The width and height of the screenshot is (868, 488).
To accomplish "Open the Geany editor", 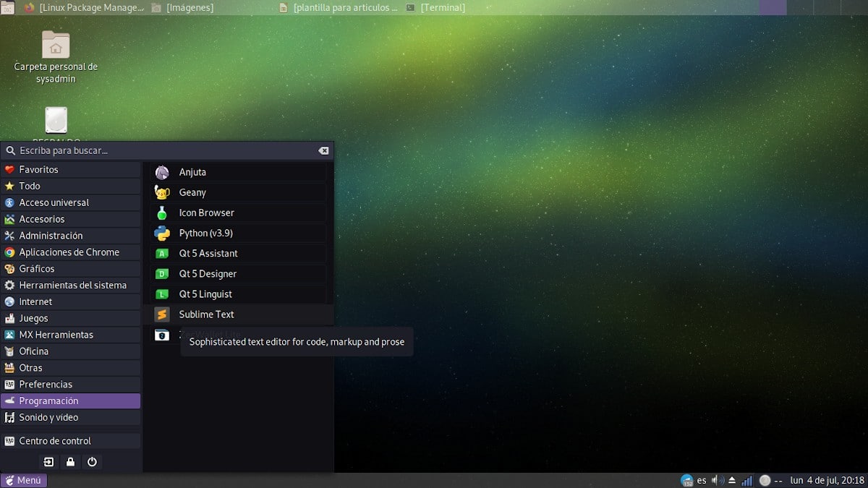I will click(x=192, y=193).
